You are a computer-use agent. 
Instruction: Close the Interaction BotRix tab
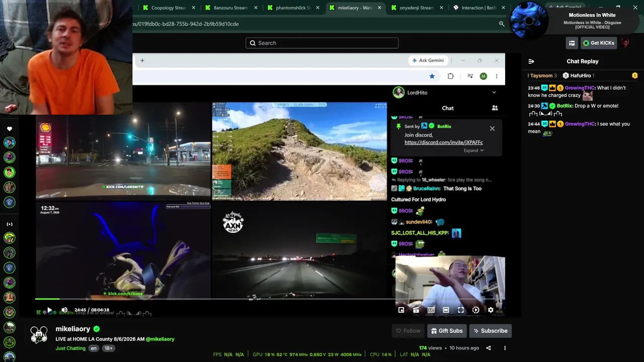[x=503, y=8]
